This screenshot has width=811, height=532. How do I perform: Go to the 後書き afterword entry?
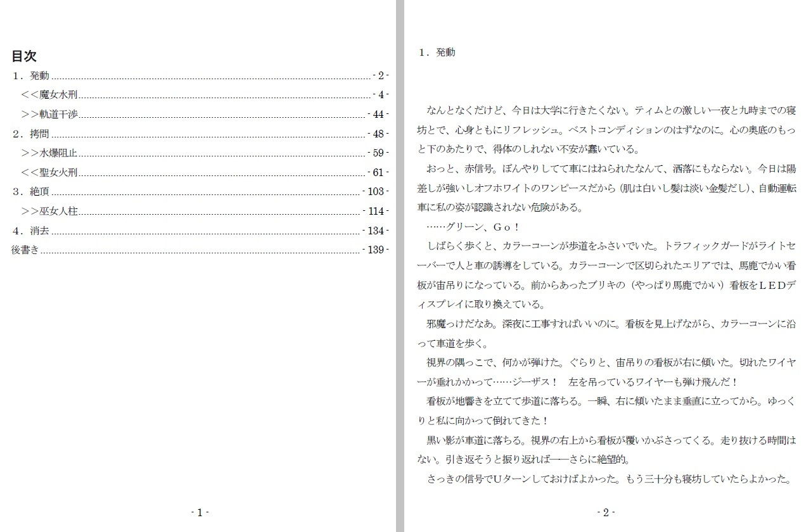25,250
